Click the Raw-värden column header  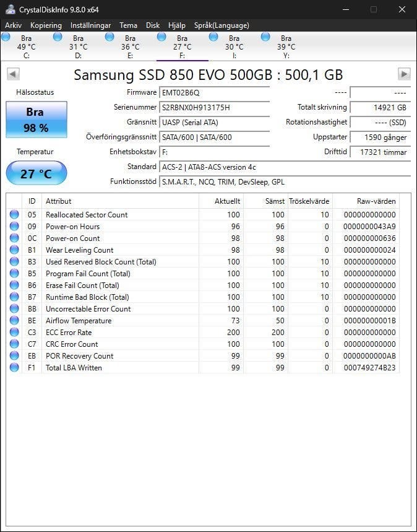coord(366,201)
